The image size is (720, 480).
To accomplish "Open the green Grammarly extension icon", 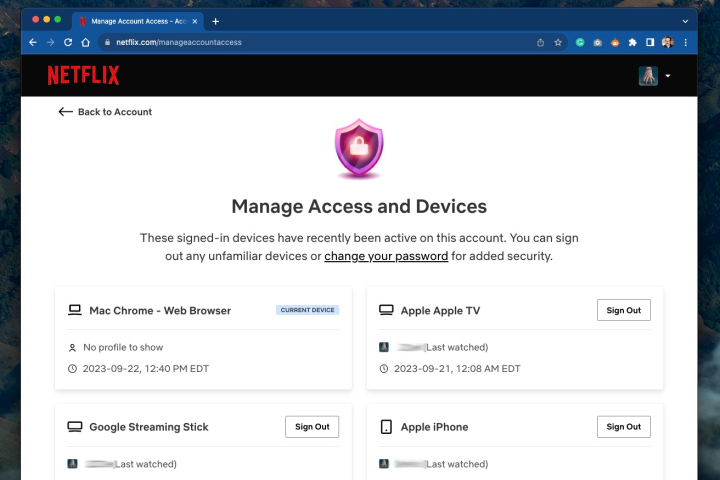I will coord(580,42).
